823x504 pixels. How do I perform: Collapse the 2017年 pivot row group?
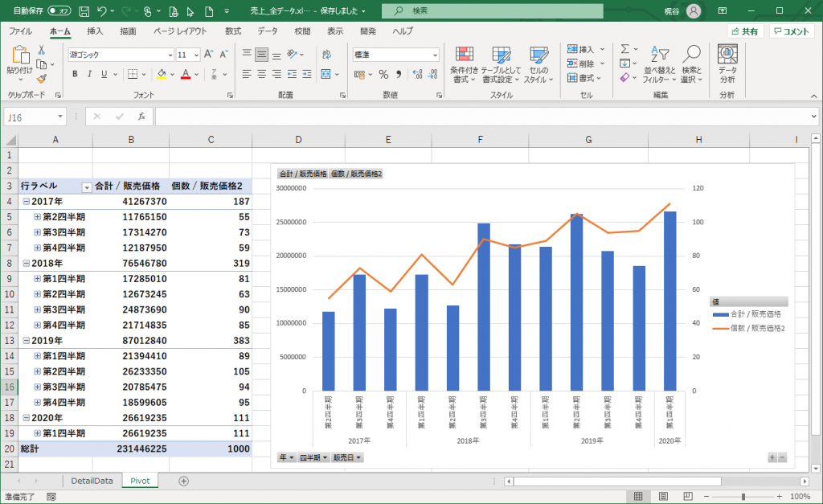click(x=26, y=202)
